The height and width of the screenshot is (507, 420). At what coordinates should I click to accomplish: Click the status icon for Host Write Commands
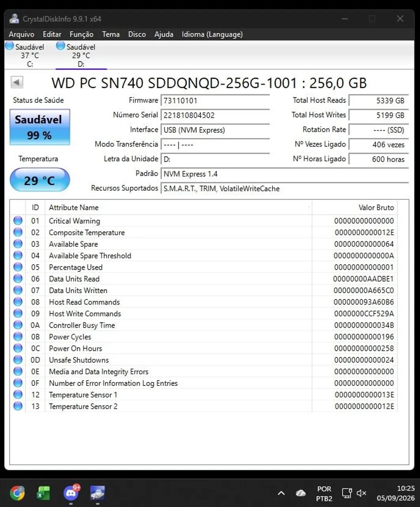tap(18, 313)
